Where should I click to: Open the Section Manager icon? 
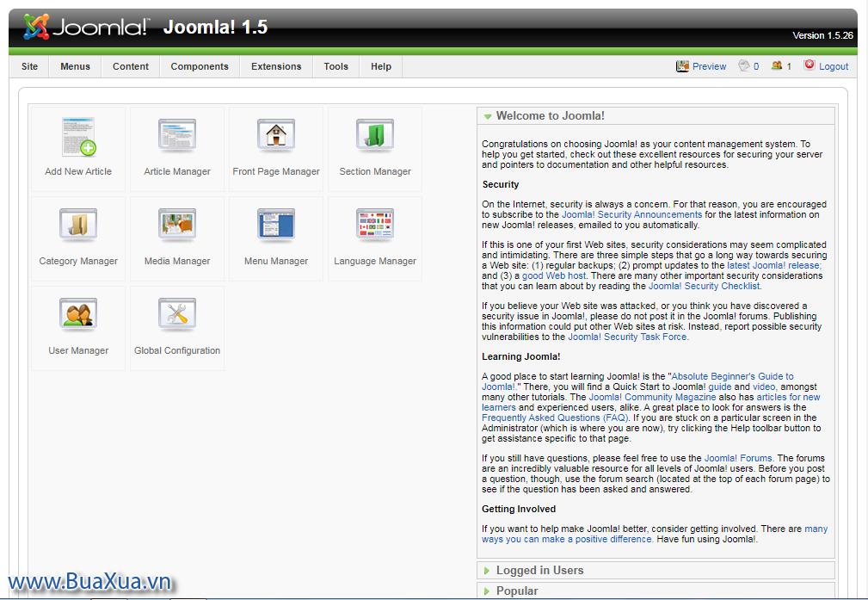point(375,136)
